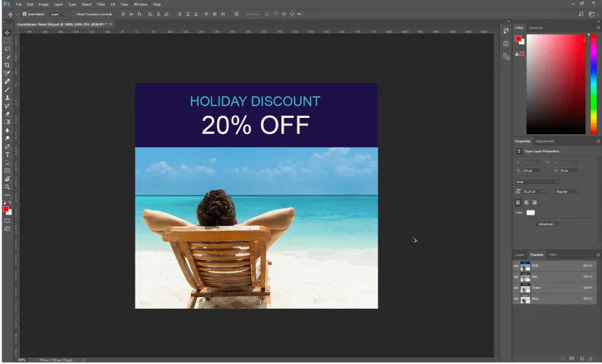This screenshot has height=364, width=602.
Task: Open the Properties panel flyout menu
Action: coord(598,141)
